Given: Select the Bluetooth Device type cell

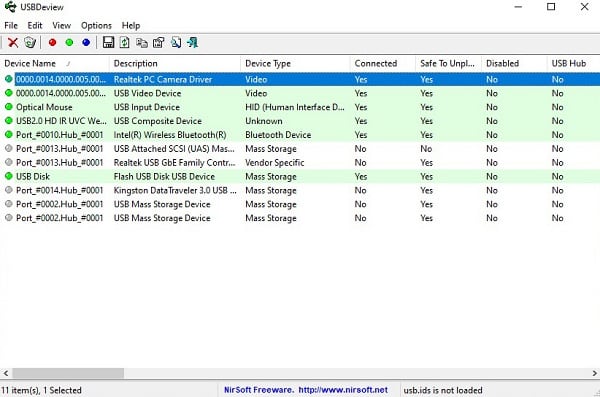Looking at the screenshot, I should coord(278,135).
